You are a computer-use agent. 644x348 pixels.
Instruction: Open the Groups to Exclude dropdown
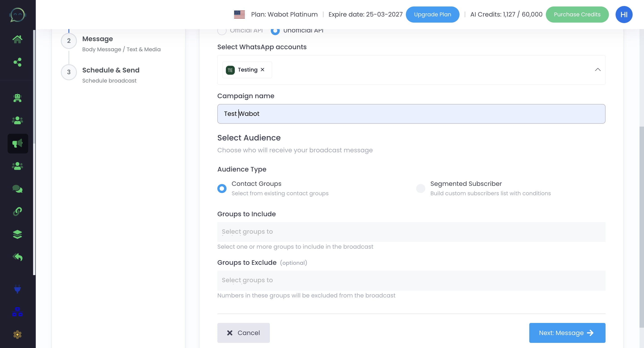tap(411, 280)
